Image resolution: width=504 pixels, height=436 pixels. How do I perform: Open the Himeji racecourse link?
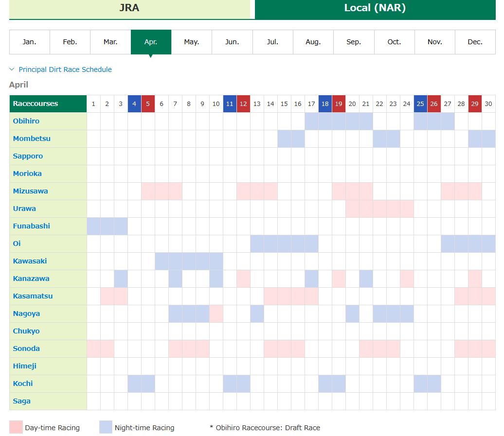[24, 366]
